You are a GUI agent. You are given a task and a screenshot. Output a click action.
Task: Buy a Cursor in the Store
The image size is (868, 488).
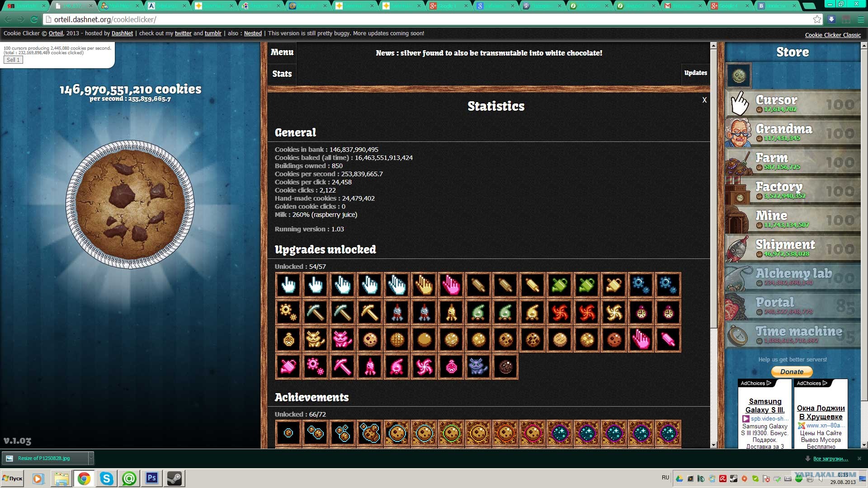(x=793, y=103)
